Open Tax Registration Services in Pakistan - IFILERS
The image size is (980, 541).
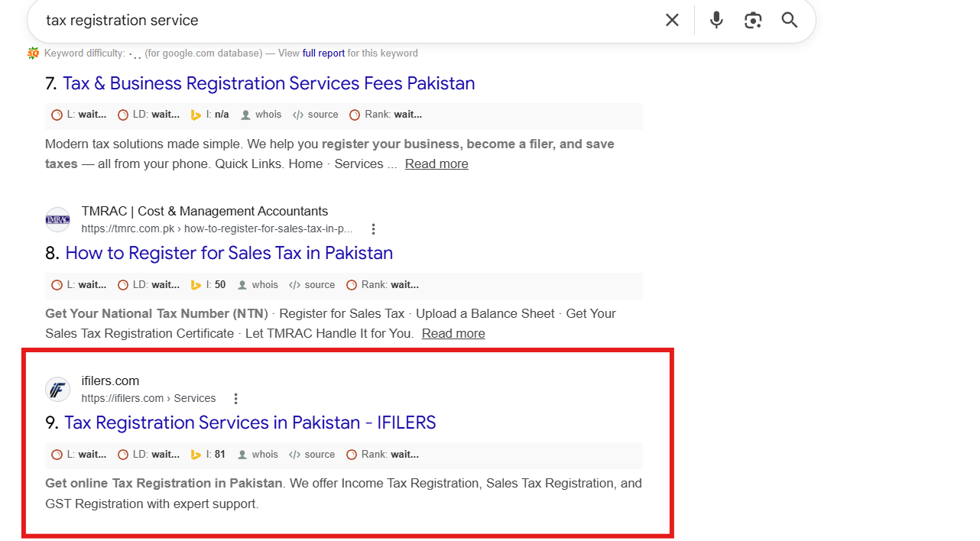click(x=250, y=423)
